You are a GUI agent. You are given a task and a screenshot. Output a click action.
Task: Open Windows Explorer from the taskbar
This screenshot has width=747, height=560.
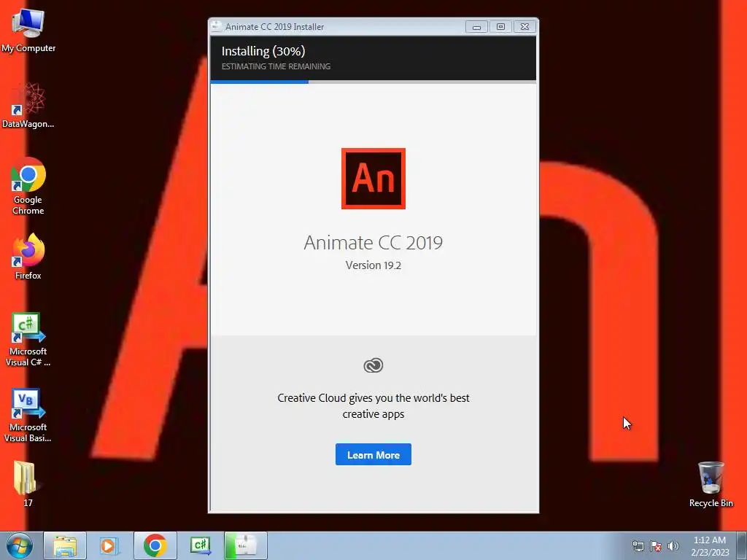(65, 545)
